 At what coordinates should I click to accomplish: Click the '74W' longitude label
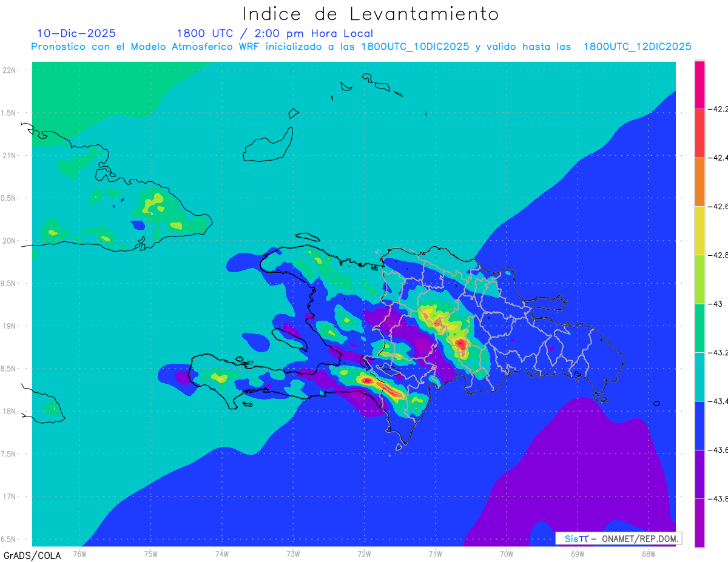coord(222,554)
